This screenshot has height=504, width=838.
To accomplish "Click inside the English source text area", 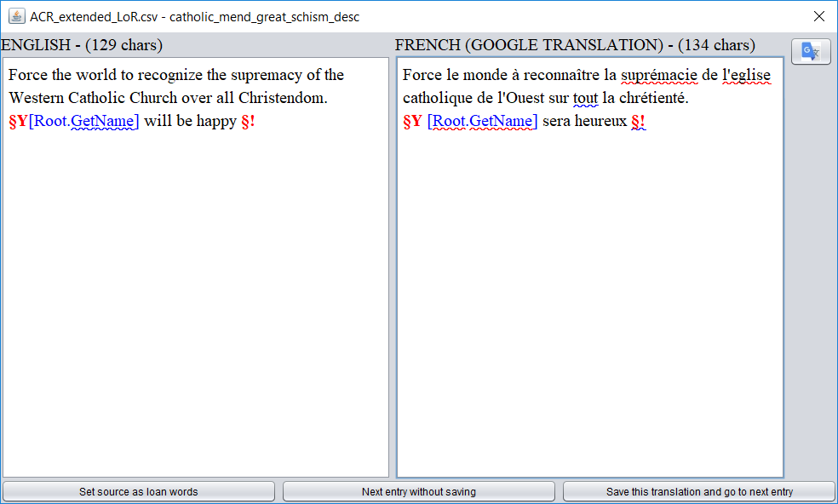I will 196,267.
